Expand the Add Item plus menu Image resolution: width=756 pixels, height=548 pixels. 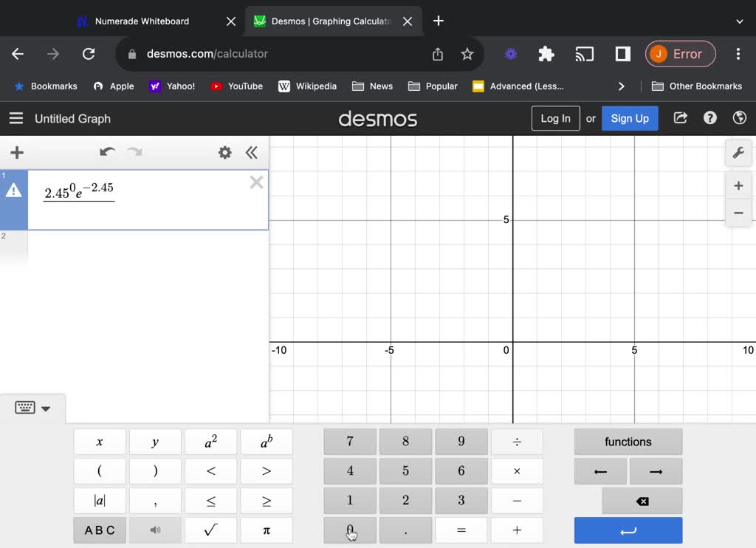pyautogui.click(x=17, y=153)
